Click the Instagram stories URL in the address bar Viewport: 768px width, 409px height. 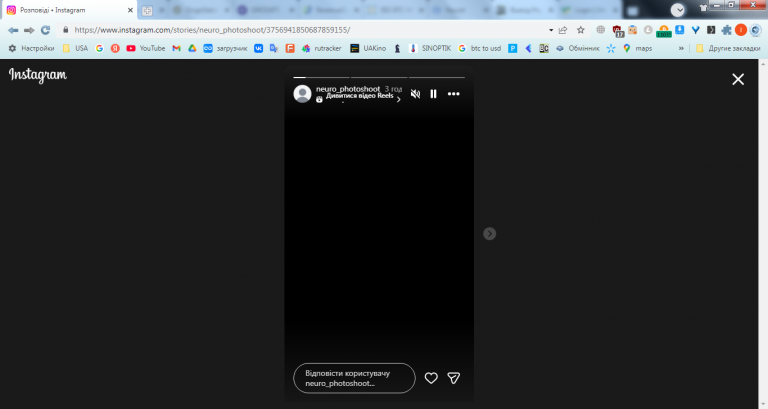pos(212,30)
